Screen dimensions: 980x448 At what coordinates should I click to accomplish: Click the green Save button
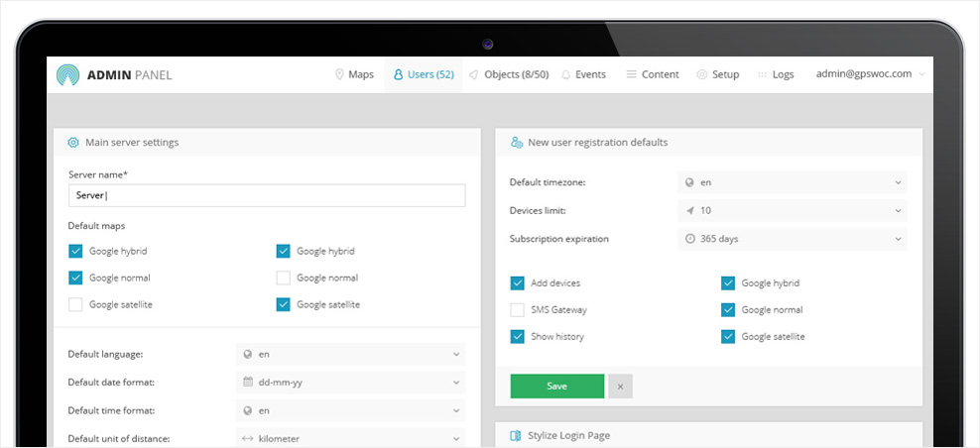(x=556, y=387)
